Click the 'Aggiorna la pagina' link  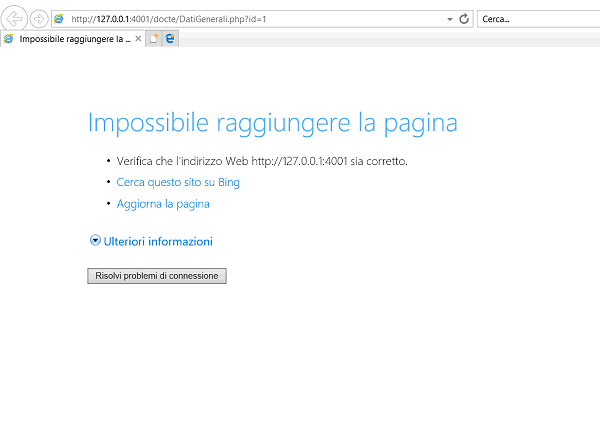pos(163,204)
